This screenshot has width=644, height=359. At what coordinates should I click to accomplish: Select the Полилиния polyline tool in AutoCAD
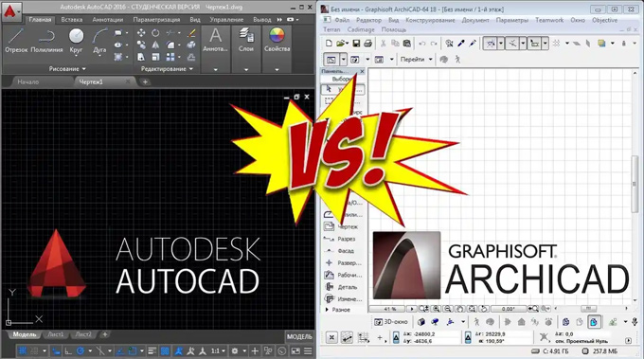(46, 40)
